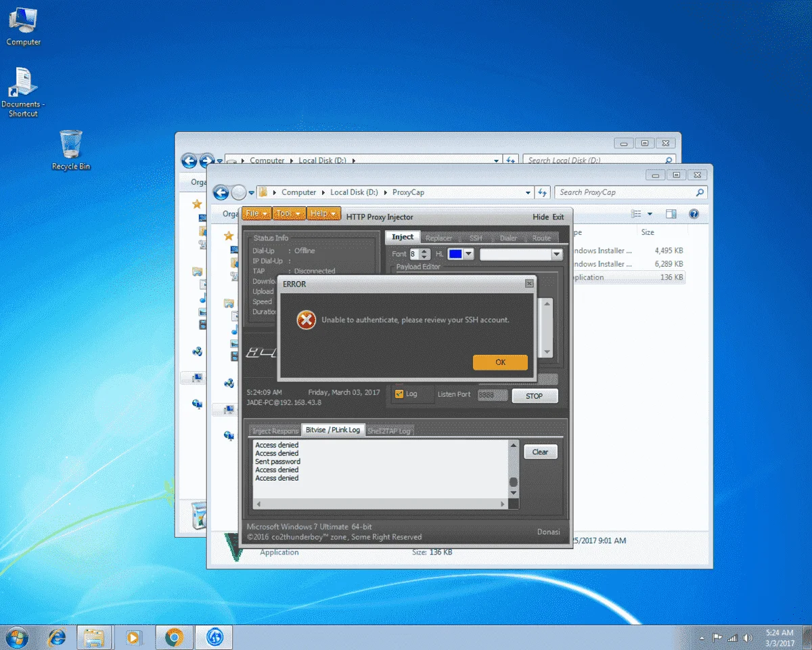Click Local Disk (D:) in ProxyCap address bar
The width and height of the screenshot is (812, 650).
coord(354,192)
